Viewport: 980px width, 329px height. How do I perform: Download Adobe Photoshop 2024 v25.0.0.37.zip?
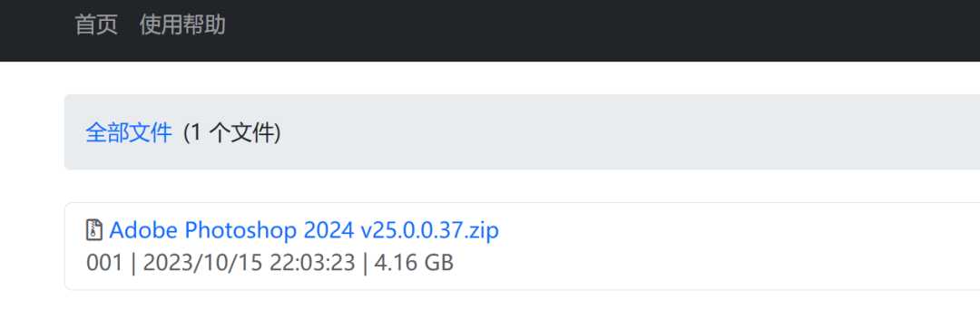click(x=304, y=230)
